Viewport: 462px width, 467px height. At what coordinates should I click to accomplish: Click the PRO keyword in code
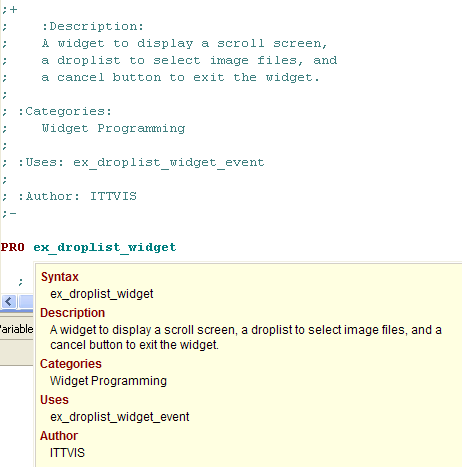[13, 247]
